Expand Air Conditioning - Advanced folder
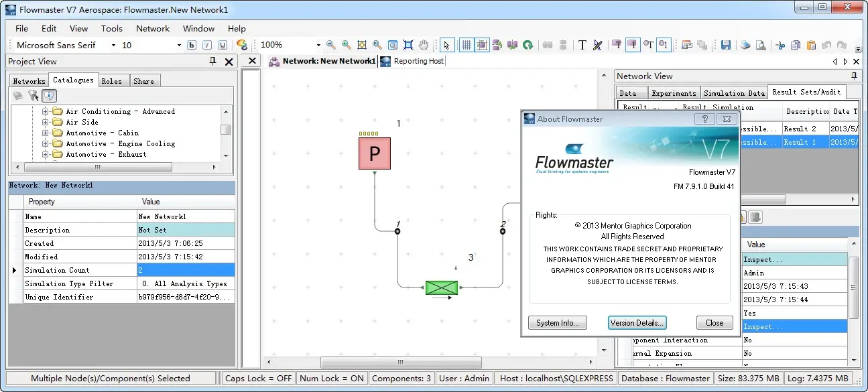 46,112
